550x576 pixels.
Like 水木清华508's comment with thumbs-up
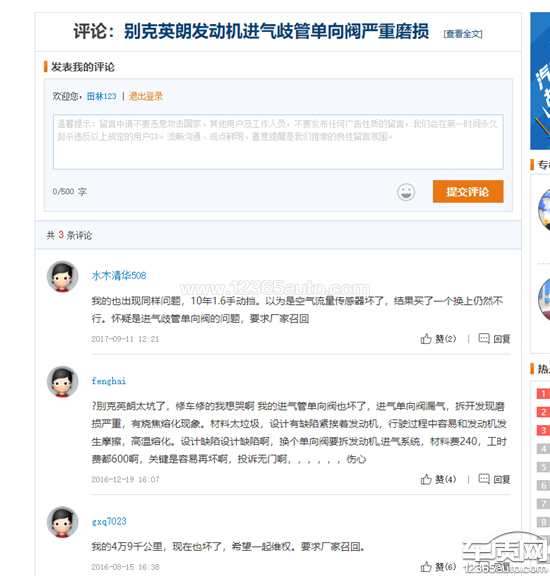pyautogui.click(x=426, y=339)
